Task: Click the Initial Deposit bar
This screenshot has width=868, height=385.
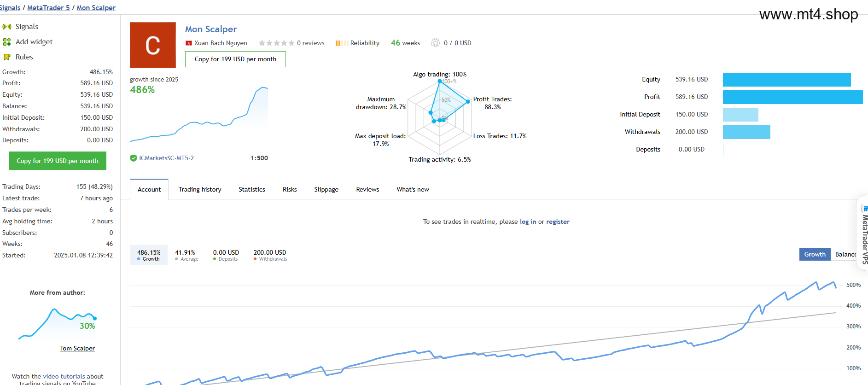Action: pyautogui.click(x=740, y=115)
